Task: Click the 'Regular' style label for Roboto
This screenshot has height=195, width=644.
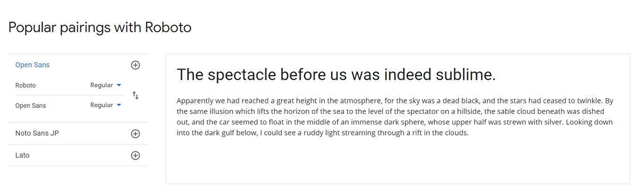Action: pyautogui.click(x=102, y=85)
